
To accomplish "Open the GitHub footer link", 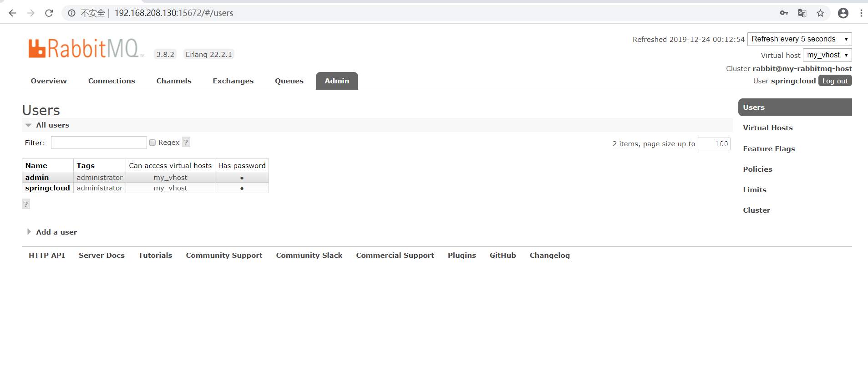I will [503, 256].
